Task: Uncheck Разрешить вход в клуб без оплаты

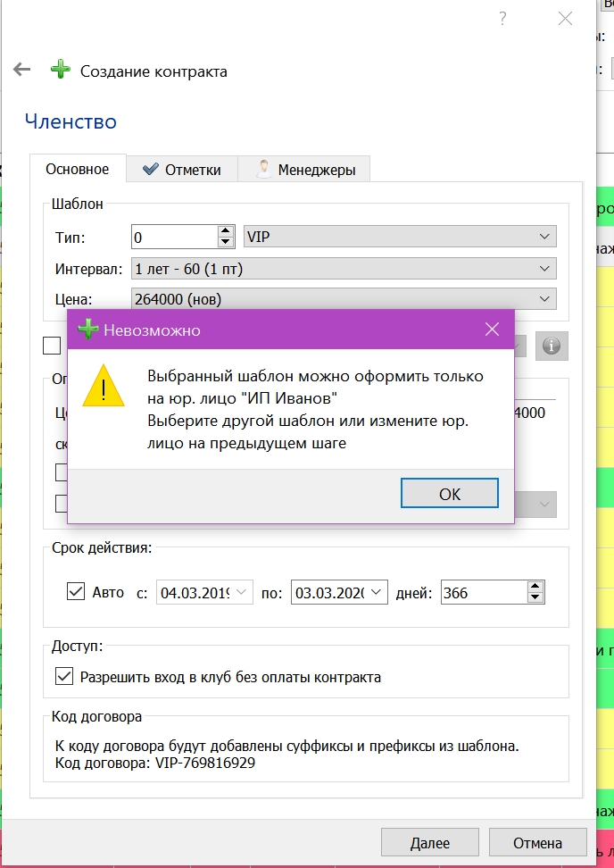Action: click(64, 677)
